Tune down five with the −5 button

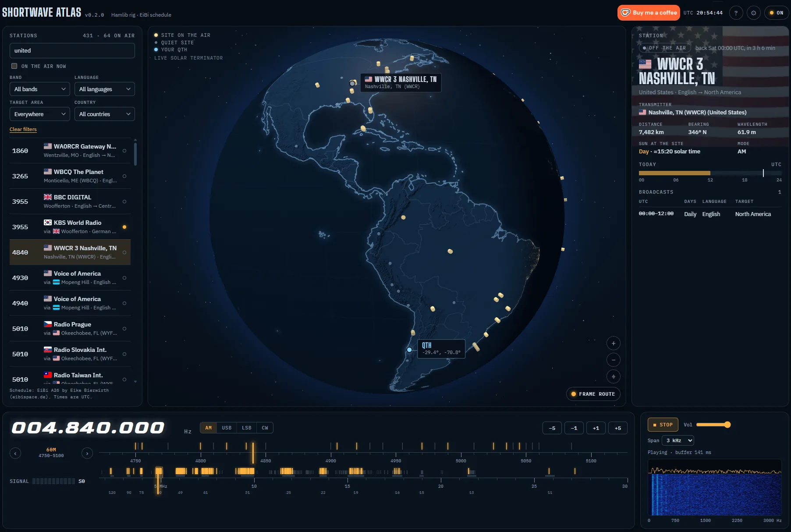pyautogui.click(x=552, y=428)
